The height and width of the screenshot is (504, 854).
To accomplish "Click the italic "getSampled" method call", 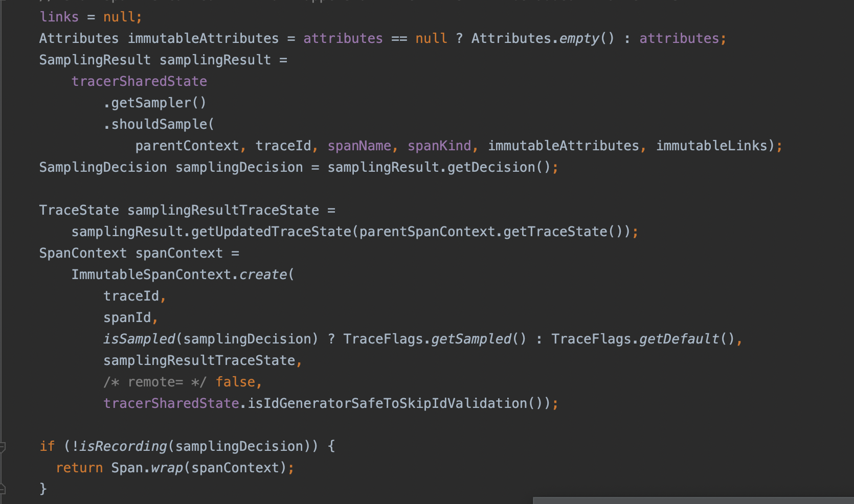I will coord(471,339).
